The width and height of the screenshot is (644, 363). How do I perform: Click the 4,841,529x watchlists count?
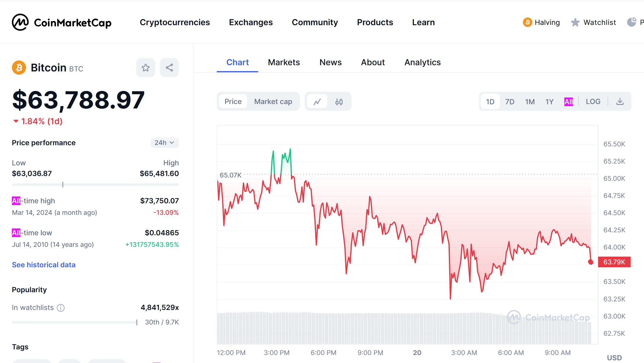pos(160,307)
